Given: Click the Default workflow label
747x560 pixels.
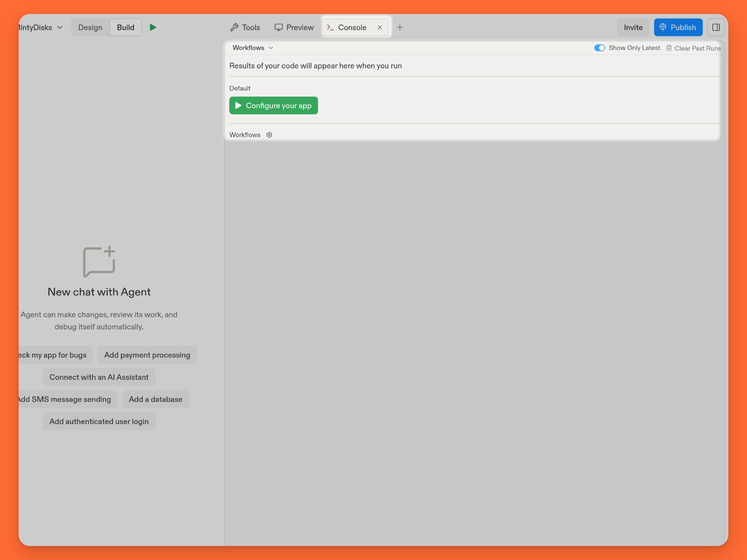Looking at the screenshot, I should [240, 88].
